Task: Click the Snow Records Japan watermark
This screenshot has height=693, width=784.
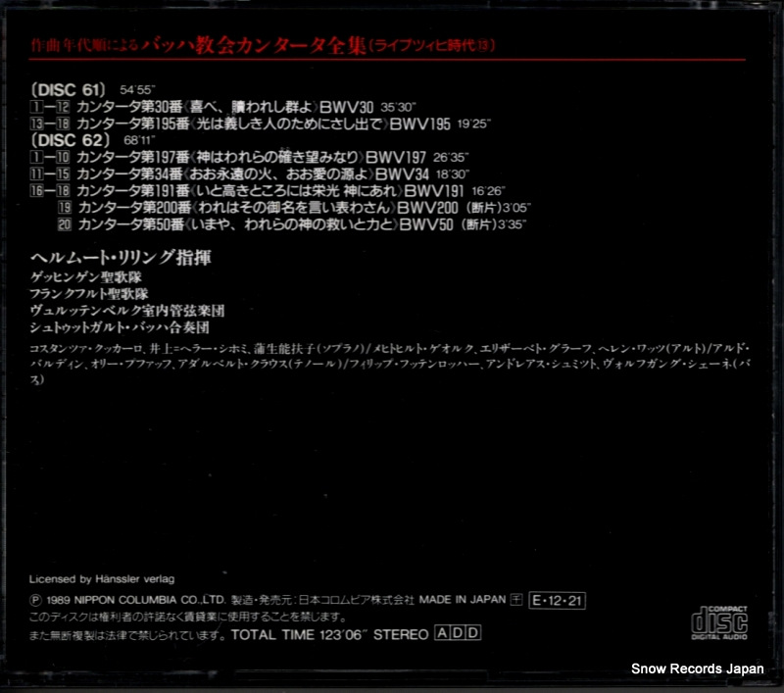Action: [698, 668]
